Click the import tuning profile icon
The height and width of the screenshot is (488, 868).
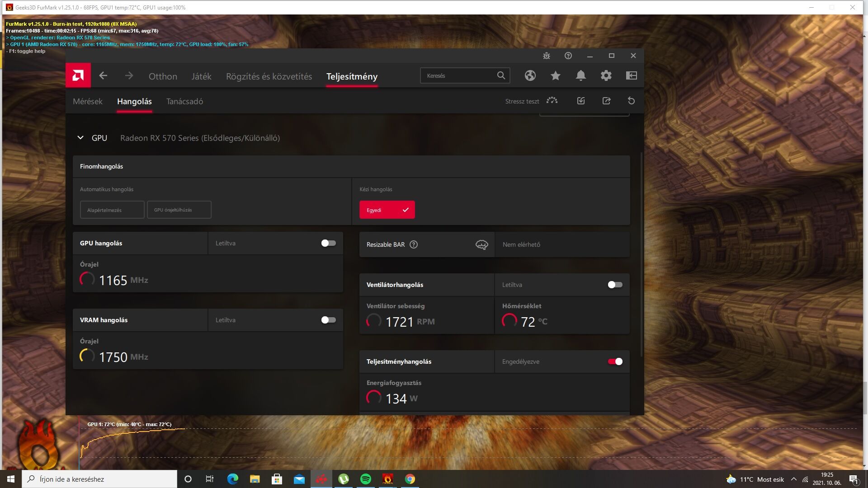point(581,101)
